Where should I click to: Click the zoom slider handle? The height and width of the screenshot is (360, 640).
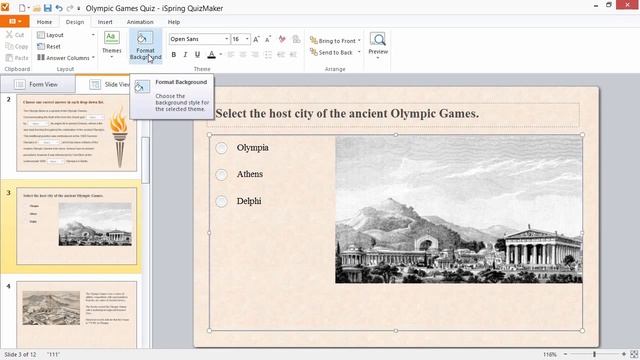595,354
